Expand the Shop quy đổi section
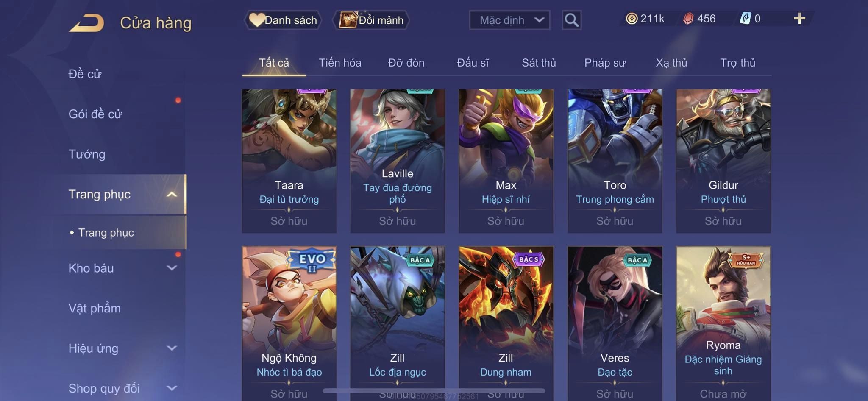 pyautogui.click(x=172, y=388)
